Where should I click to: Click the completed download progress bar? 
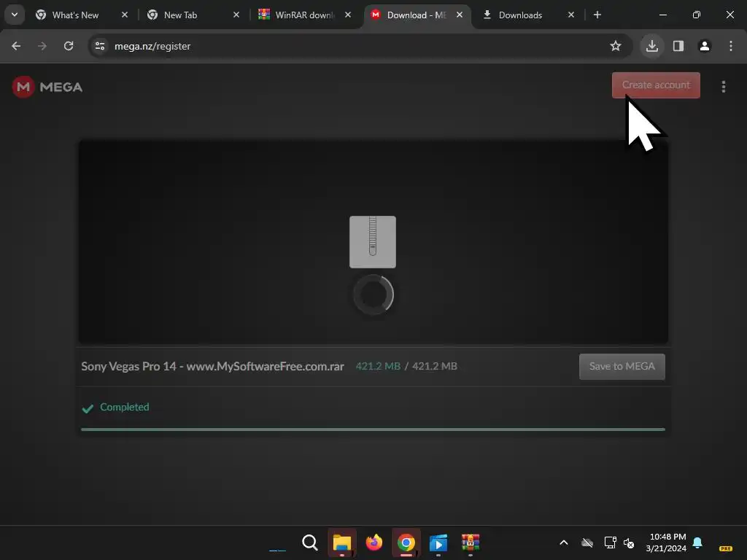tap(373, 429)
